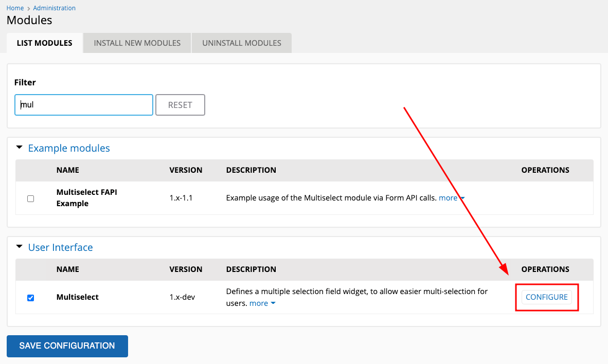
Task: Reset the module filter
Action: click(180, 104)
